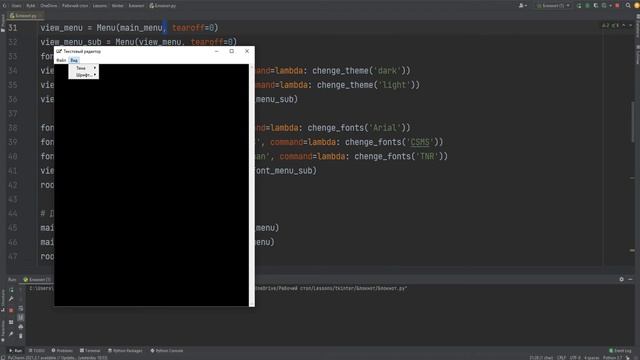This screenshot has height=360, width=640.
Task: Click the editor vertical scrollbar
Action: [633, 122]
